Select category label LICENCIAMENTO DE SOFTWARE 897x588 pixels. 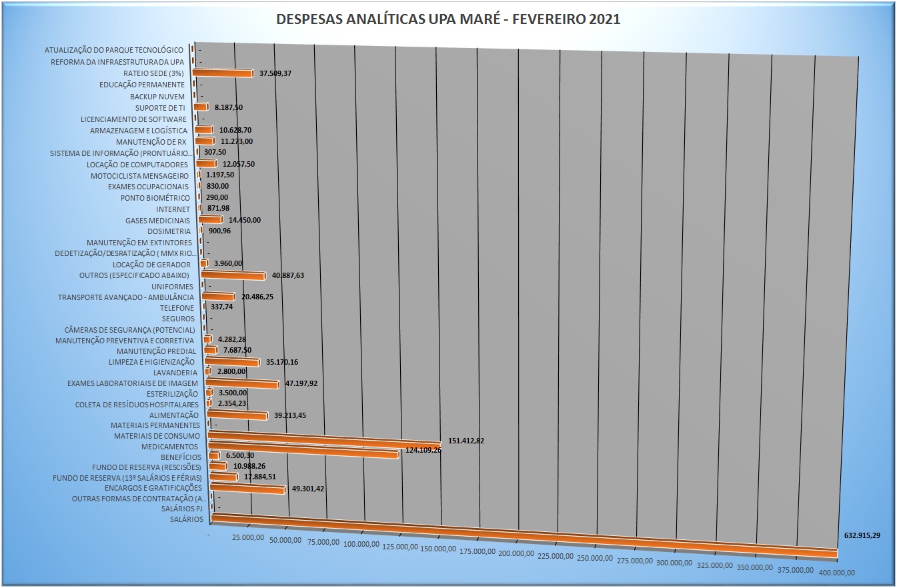(133, 119)
